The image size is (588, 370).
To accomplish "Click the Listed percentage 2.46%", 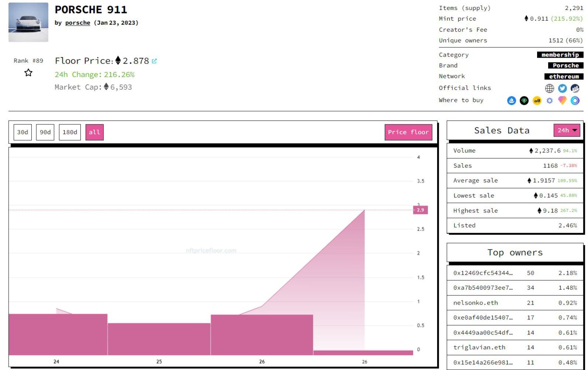I will [x=567, y=226].
